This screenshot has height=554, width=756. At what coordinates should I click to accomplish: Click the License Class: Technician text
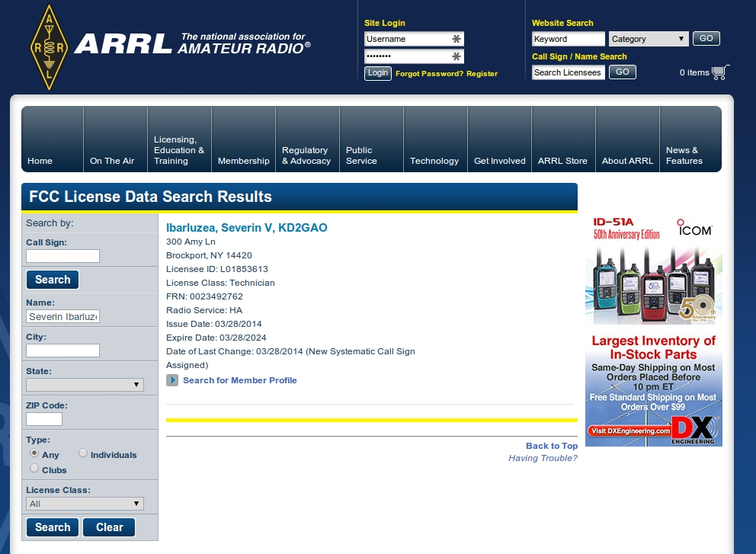pyautogui.click(x=220, y=283)
